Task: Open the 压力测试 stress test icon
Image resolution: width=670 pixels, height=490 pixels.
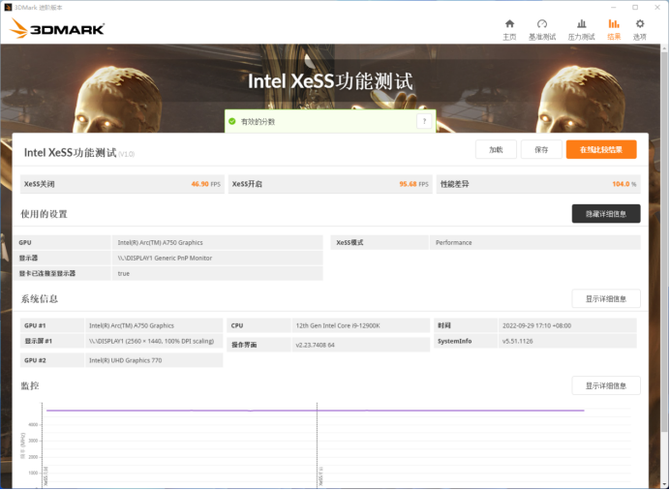Action: pos(581,24)
